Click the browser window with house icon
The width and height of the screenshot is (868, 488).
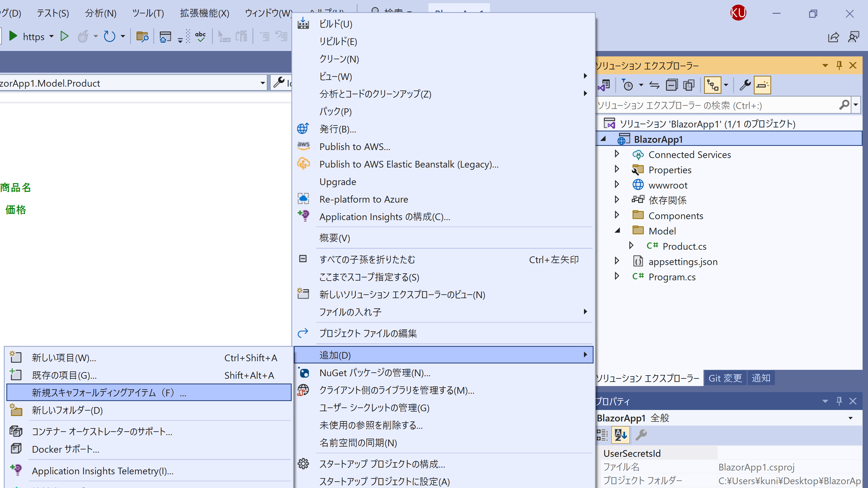[165, 36]
